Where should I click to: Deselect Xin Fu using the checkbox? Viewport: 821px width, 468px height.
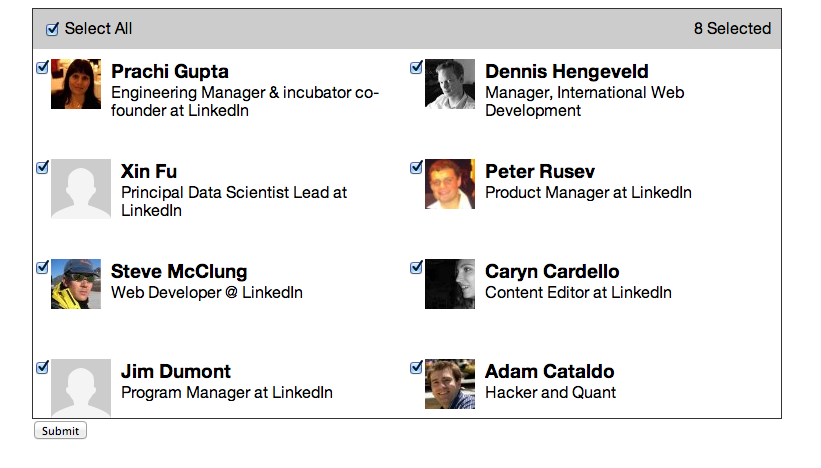[x=42, y=168]
